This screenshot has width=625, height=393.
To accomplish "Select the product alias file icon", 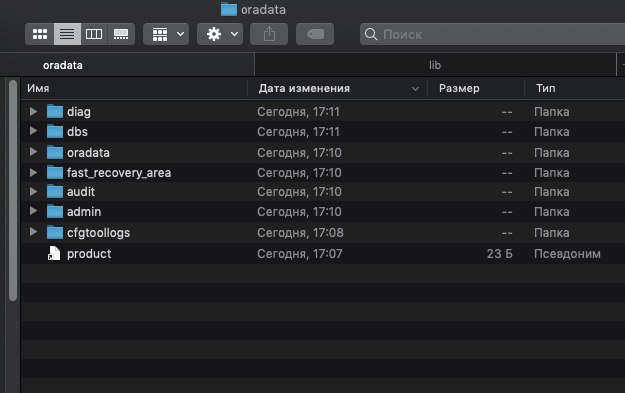I will coord(54,253).
